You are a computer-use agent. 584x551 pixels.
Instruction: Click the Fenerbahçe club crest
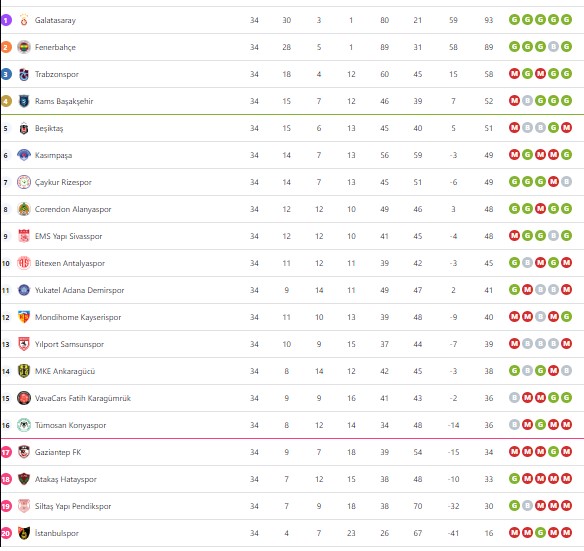pos(24,47)
